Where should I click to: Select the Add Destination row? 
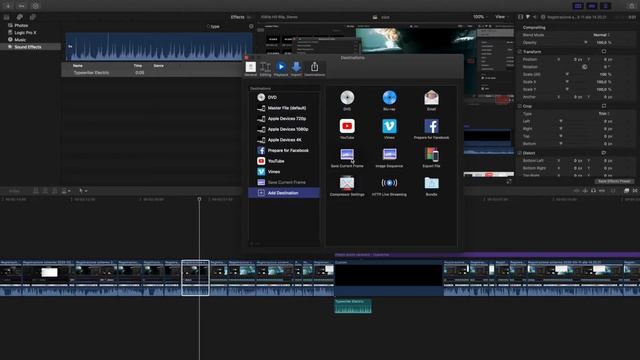point(284,193)
